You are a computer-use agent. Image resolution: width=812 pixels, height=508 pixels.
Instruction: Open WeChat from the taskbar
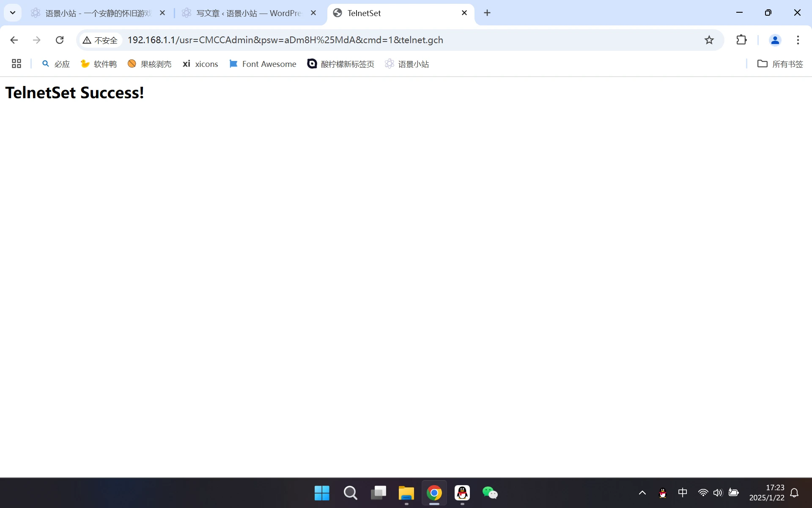tap(490, 493)
